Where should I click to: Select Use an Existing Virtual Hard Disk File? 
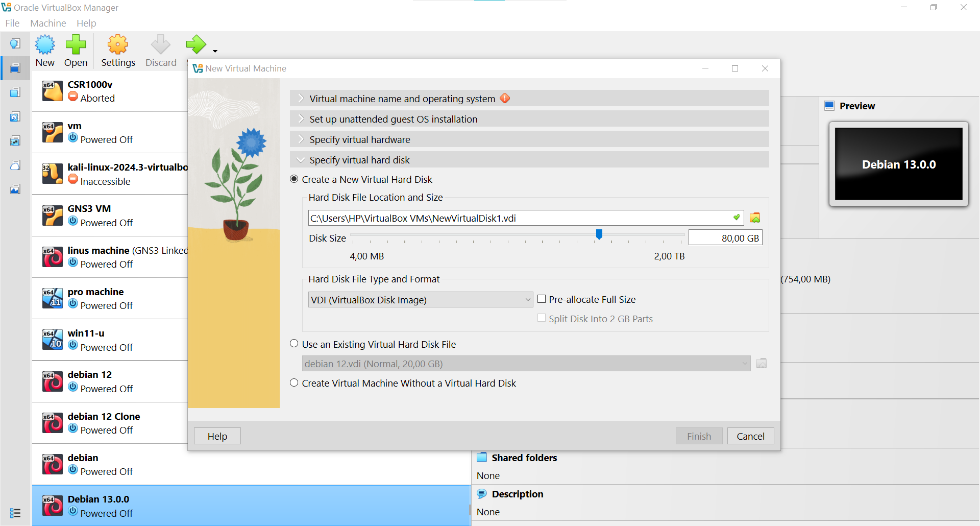point(294,344)
